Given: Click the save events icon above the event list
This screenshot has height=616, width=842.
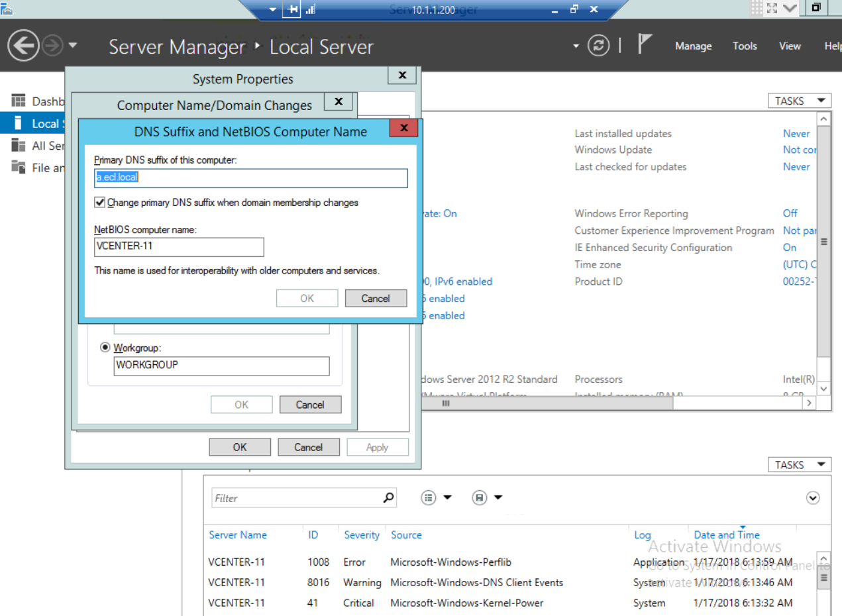Looking at the screenshot, I should [479, 497].
